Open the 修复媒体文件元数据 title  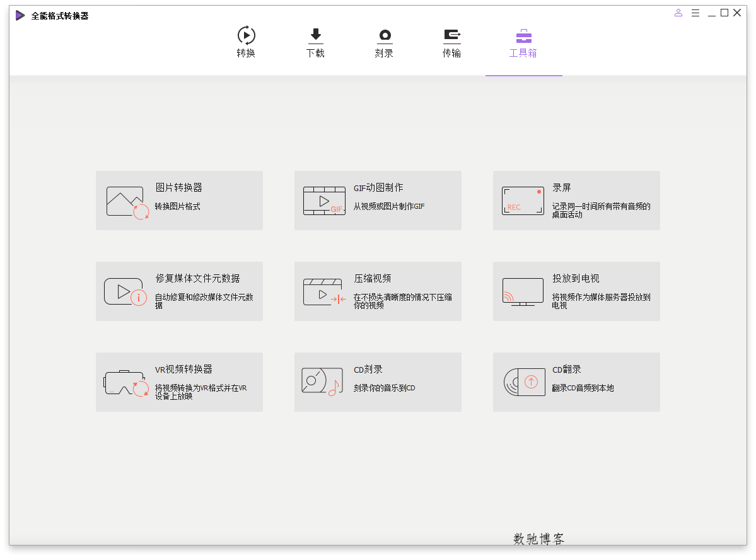198,278
